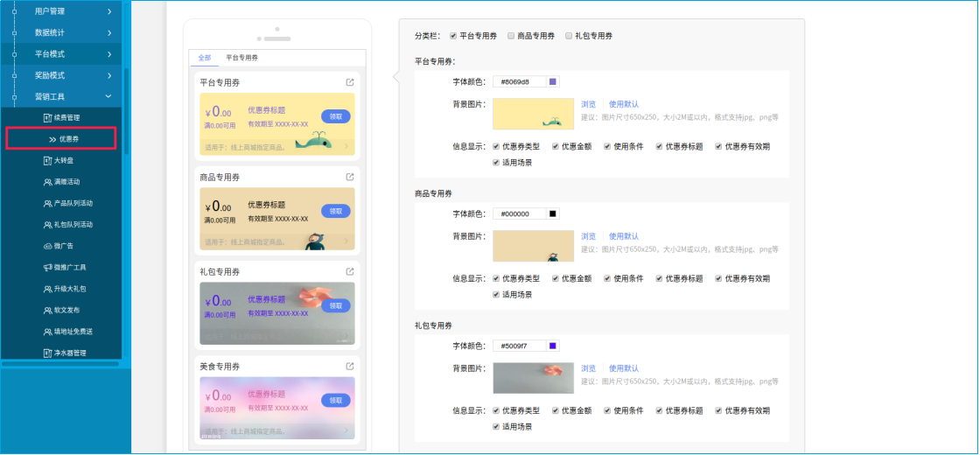This screenshot has height=455, width=980.
Task: Open the 填地址免费送 sidebar icon
Action: point(47,332)
